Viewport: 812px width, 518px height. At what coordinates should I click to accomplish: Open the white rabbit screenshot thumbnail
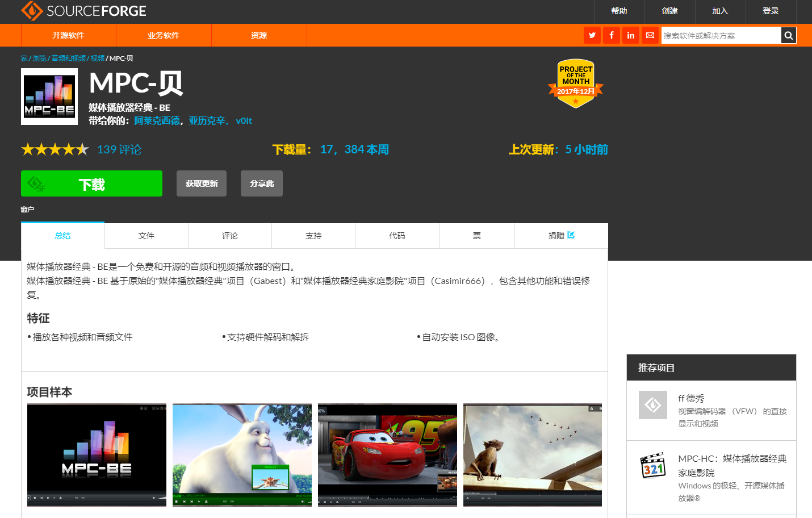pyautogui.click(x=242, y=456)
